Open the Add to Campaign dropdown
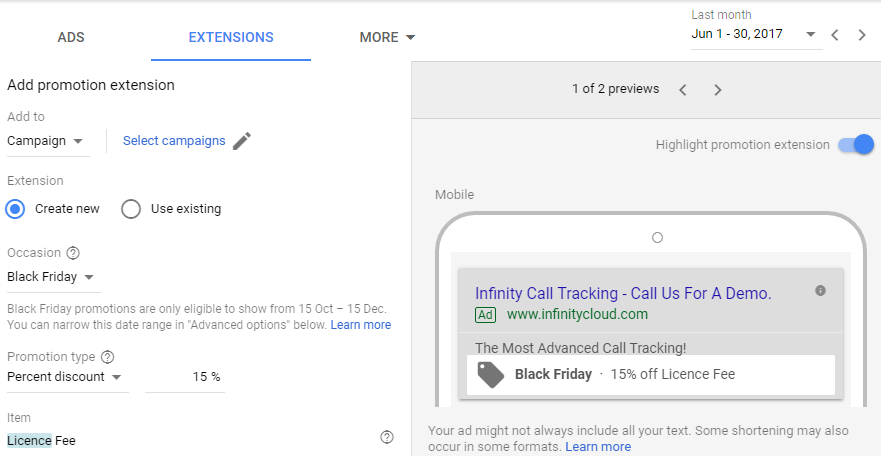881x456 pixels. click(x=46, y=140)
